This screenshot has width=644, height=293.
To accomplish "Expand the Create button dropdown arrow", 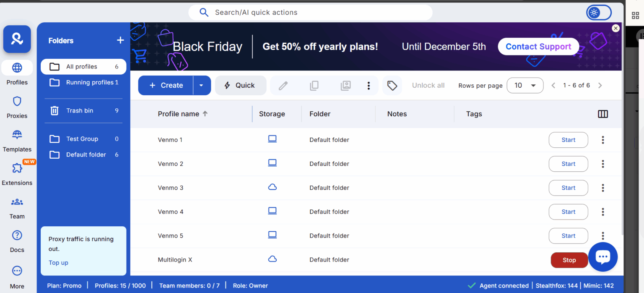I will (x=201, y=86).
